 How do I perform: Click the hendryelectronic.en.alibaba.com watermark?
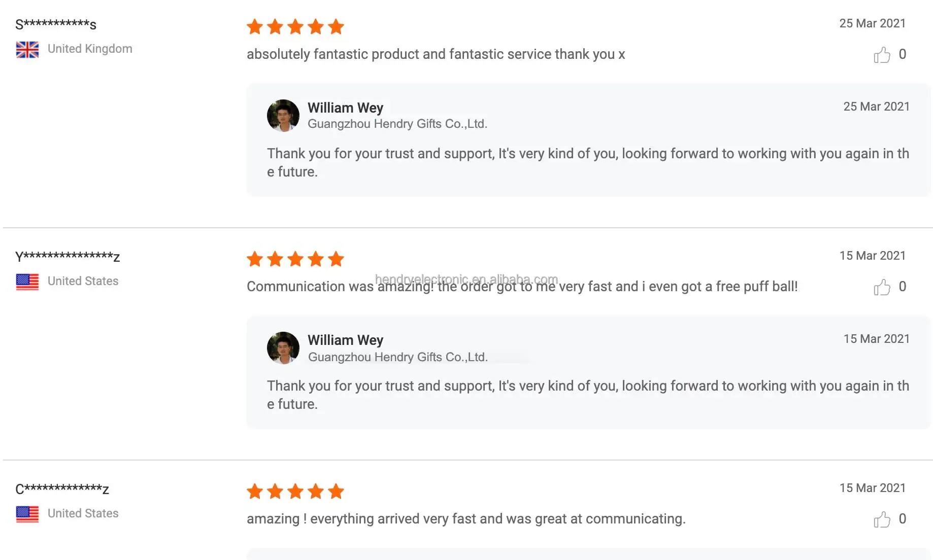tap(466, 279)
